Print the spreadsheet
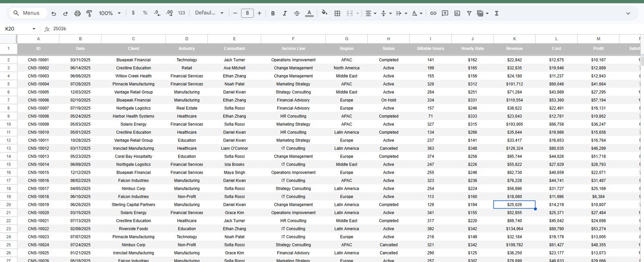Viewport: 644px width, 262px height. point(77,13)
